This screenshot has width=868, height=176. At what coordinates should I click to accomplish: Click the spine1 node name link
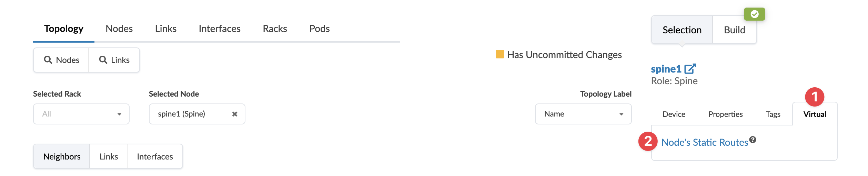tap(666, 69)
